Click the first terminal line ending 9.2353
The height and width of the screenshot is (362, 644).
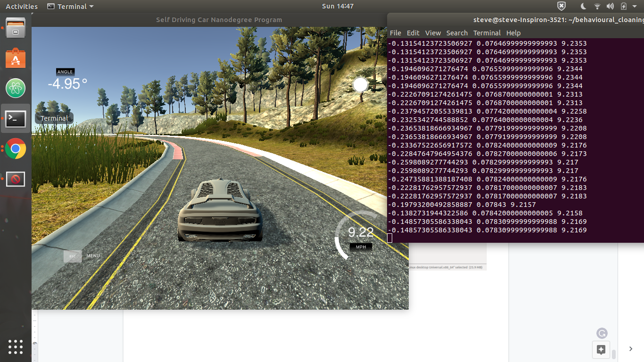487,43
